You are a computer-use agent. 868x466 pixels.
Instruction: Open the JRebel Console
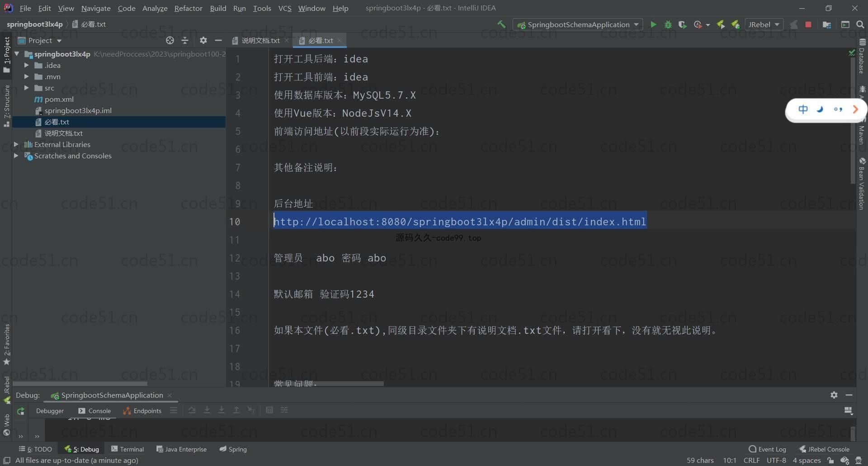click(825, 449)
